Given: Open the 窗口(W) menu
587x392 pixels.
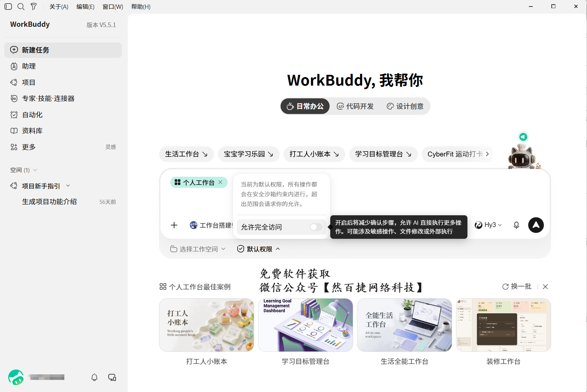Looking at the screenshot, I should [113, 7].
